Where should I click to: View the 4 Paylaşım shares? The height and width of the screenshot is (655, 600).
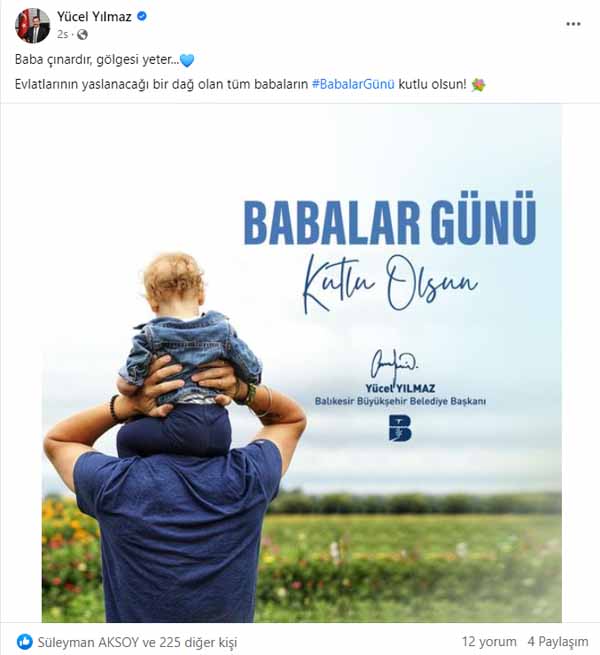558,641
